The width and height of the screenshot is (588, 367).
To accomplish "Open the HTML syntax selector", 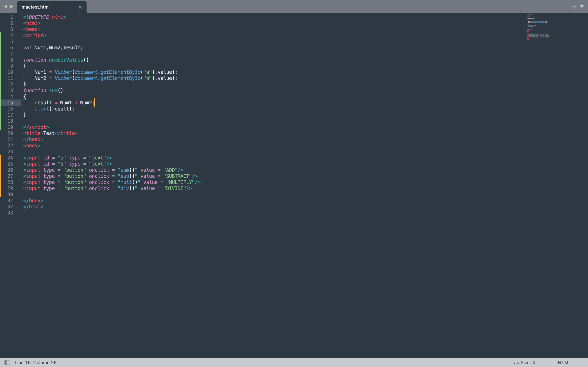I will tap(564, 362).
